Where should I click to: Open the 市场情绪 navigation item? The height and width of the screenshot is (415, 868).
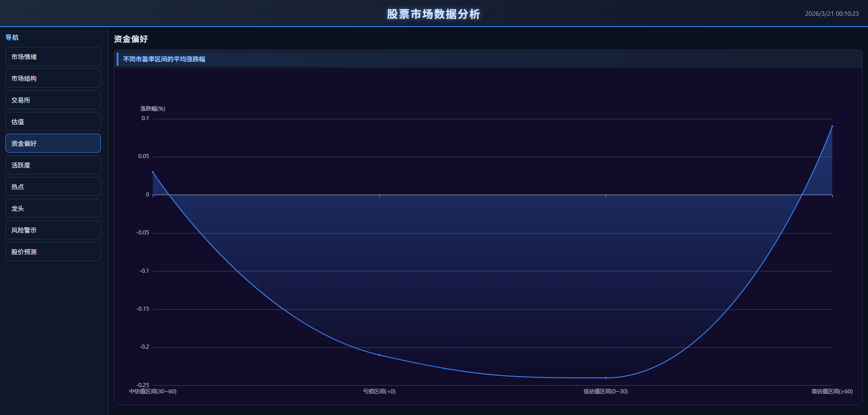[53, 57]
